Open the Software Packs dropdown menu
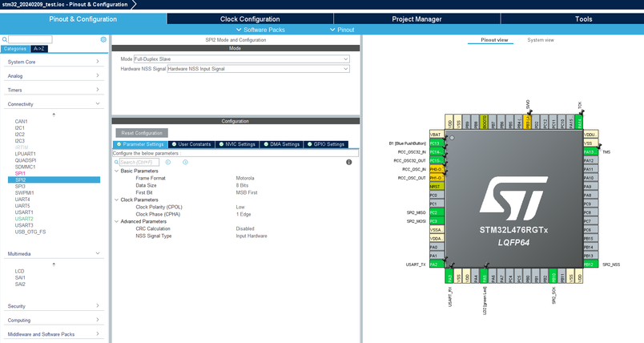 click(x=260, y=30)
